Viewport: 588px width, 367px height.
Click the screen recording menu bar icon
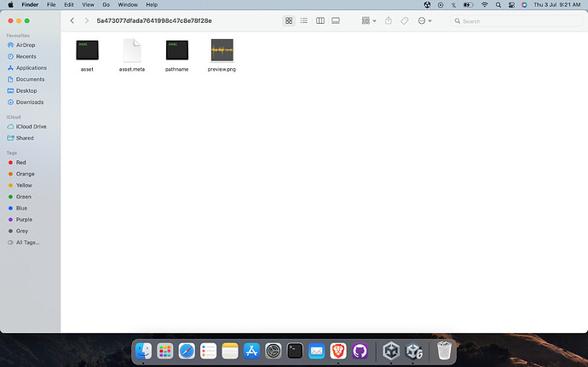point(441,5)
